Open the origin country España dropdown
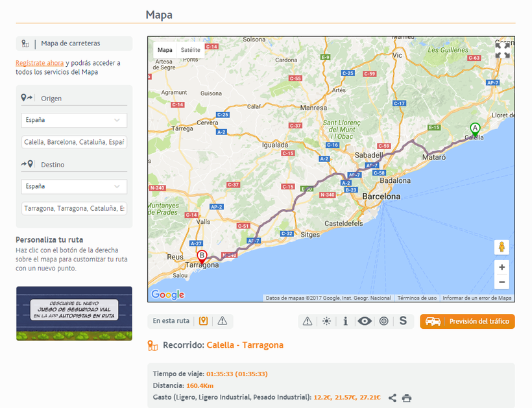Viewport: 532px width, 408px height. pyautogui.click(x=73, y=120)
